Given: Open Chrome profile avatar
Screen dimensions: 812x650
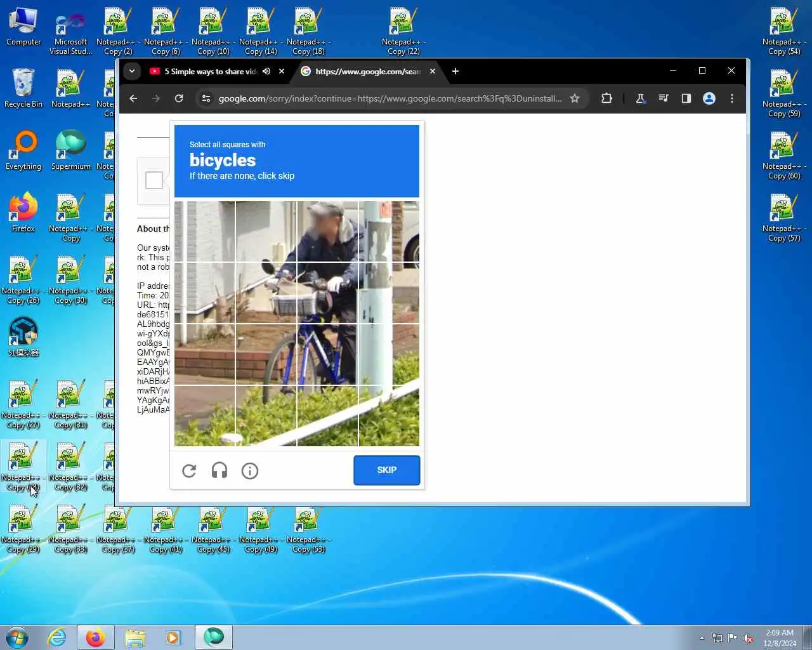Looking at the screenshot, I should tap(709, 98).
